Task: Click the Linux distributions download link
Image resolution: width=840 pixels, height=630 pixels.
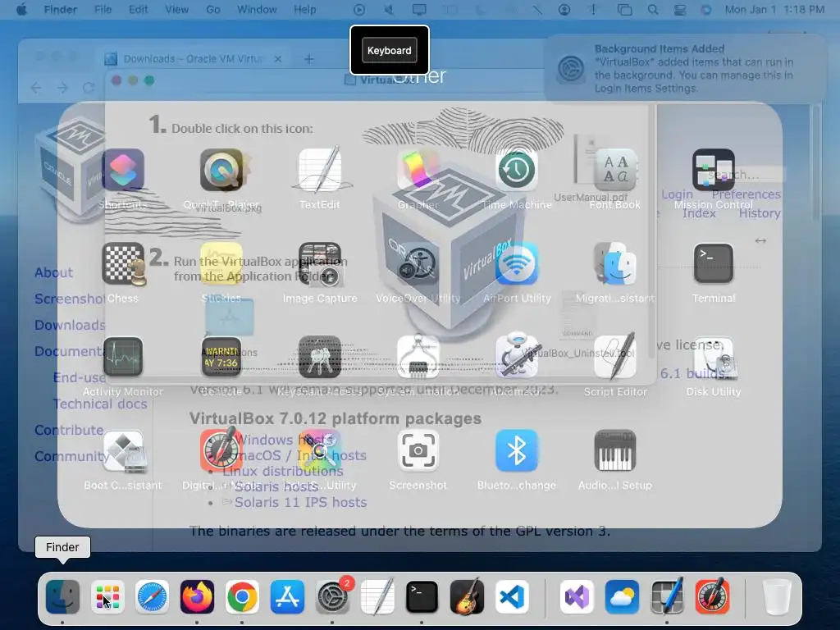Action: point(283,472)
